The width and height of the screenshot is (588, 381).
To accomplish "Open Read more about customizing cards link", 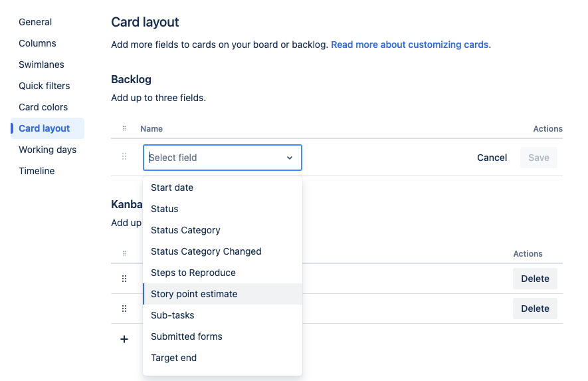I will coord(410,45).
